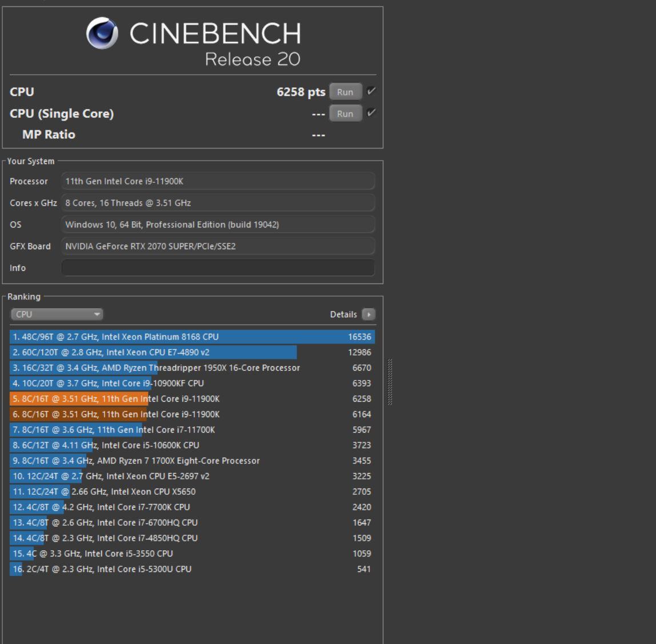656x644 pixels.
Task: Select ranking row Core i7-6700HQ CPU
Action: [x=193, y=523]
